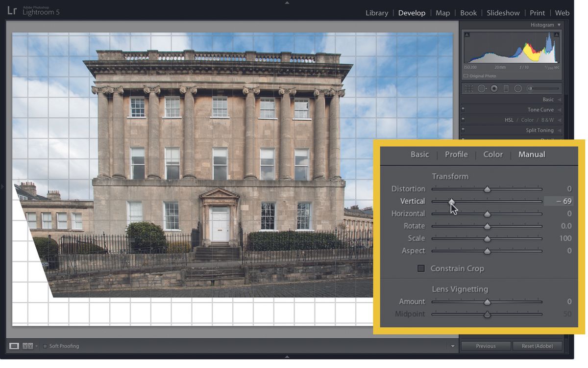The height and width of the screenshot is (368, 588).
Task: Select the Spot Removal tool
Action: (481, 88)
